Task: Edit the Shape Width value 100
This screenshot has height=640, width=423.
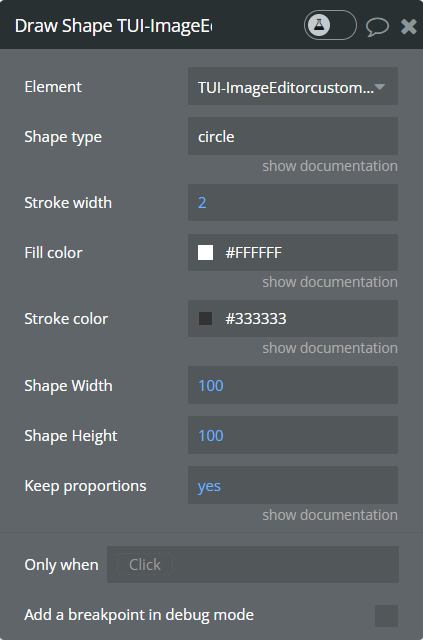Action: click(x=293, y=385)
